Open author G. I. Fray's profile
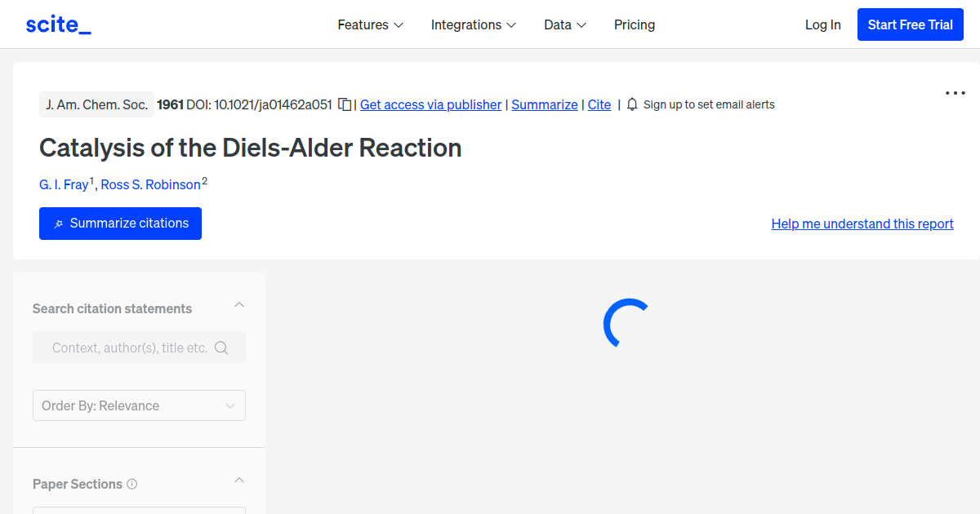This screenshot has height=514, width=980. coord(64,184)
